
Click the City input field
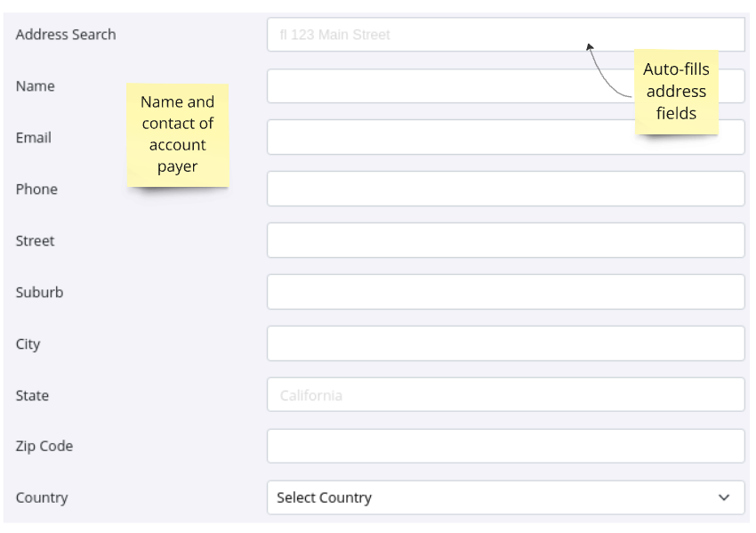(x=505, y=343)
